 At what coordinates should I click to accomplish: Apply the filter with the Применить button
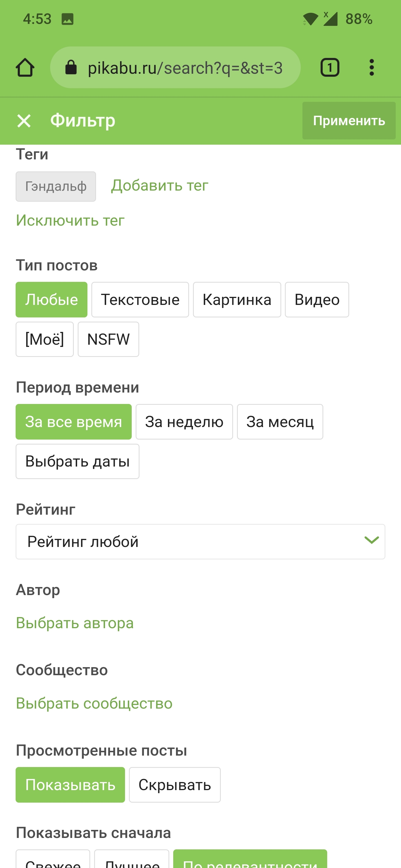coord(349,121)
